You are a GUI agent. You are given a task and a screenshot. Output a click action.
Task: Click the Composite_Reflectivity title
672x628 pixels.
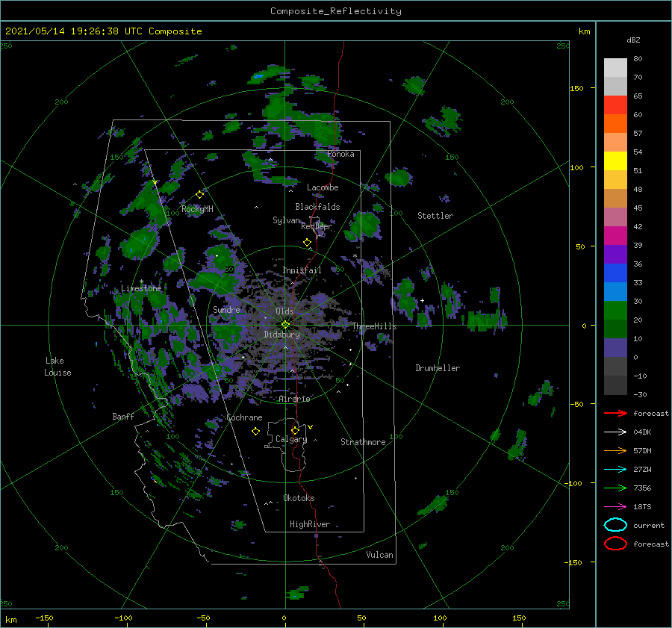click(336, 11)
